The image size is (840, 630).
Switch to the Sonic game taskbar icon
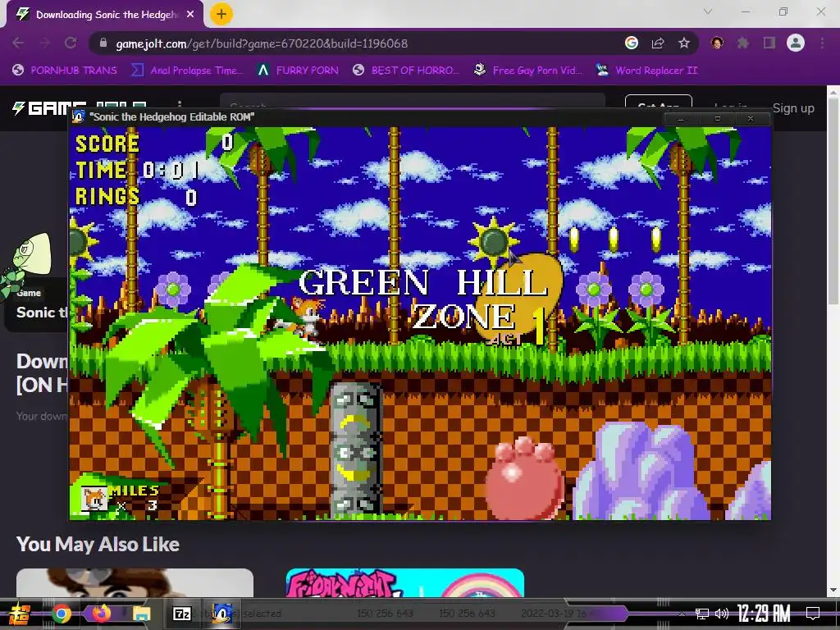tap(221, 614)
